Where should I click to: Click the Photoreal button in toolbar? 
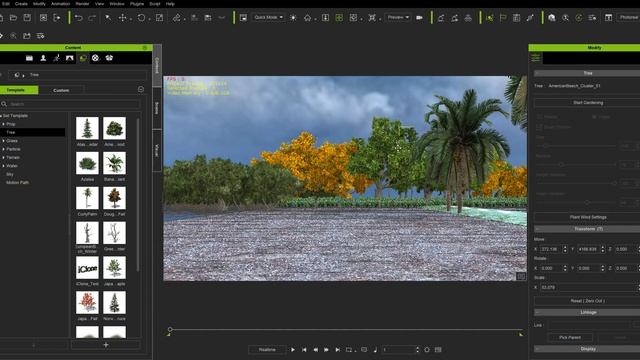[629, 18]
